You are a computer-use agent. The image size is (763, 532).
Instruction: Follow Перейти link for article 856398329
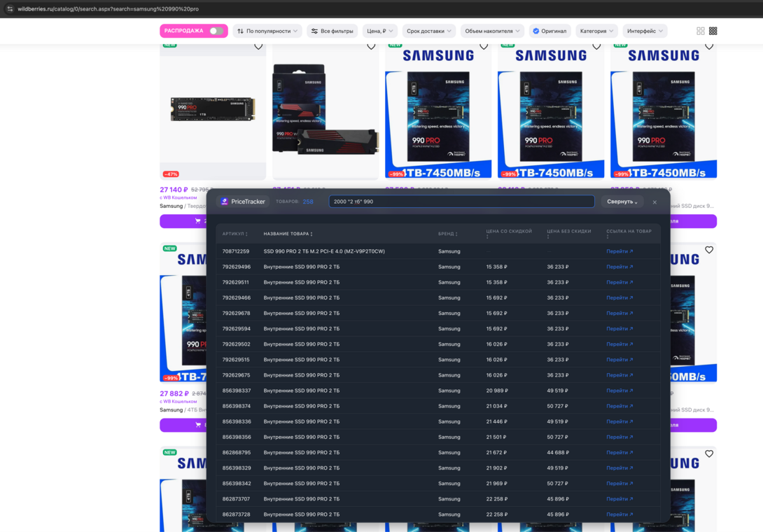(x=619, y=468)
